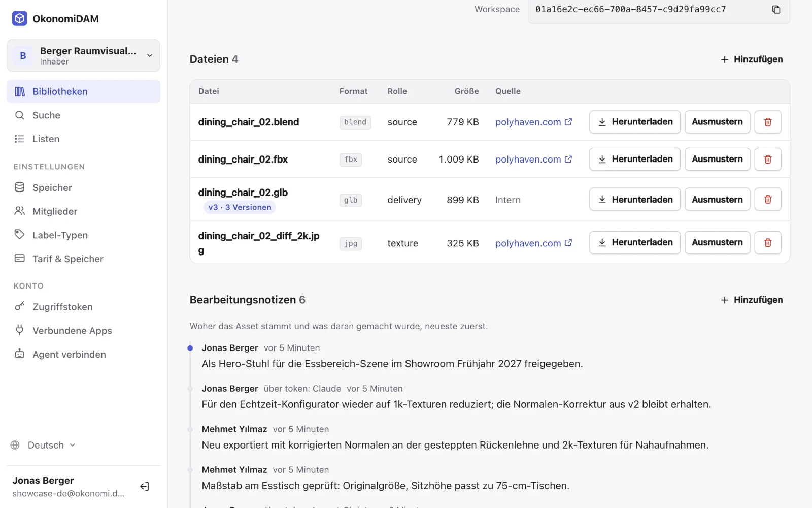This screenshot has height=508, width=812.
Task: Open external polyhaven.com link icon for dining_chair_02.fbx
Action: point(568,159)
